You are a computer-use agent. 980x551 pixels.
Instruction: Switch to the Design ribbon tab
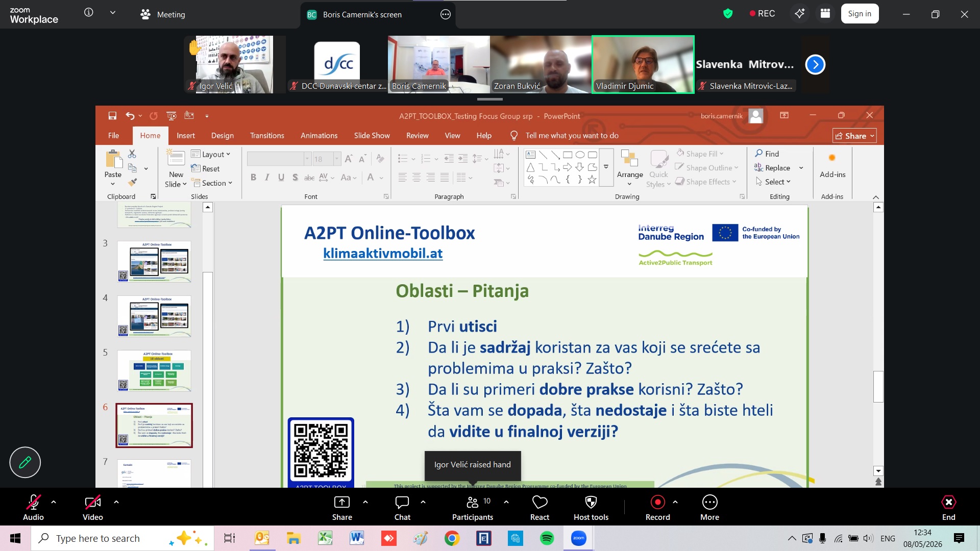(x=223, y=136)
